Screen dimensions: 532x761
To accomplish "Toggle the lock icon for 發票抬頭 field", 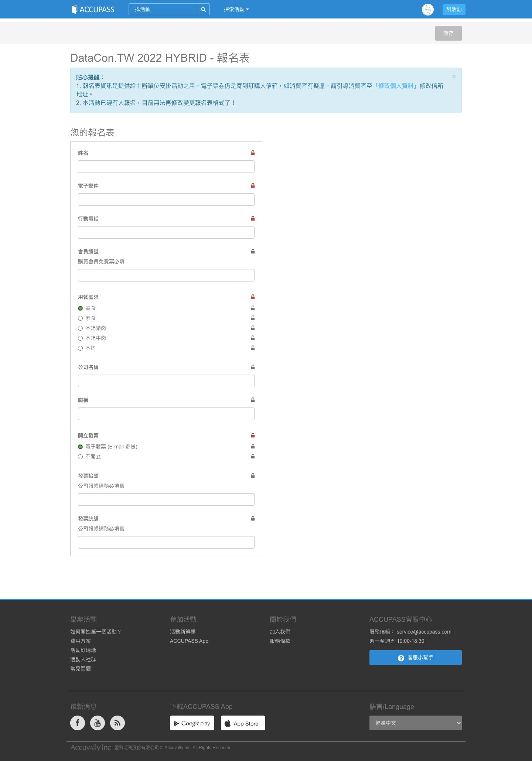I will pyautogui.click(x=253, y=475).
